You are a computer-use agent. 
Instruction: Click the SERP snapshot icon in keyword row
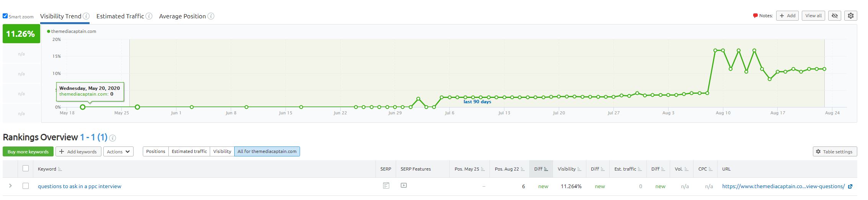click(386, 186)
